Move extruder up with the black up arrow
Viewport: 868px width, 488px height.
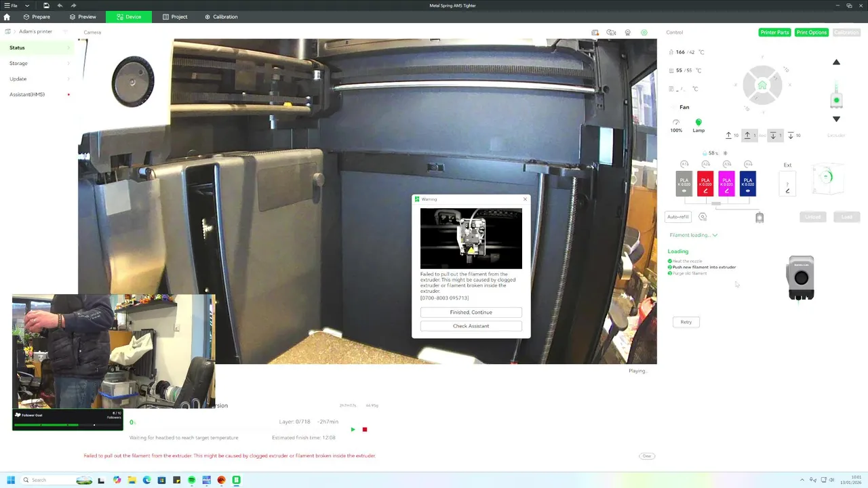(x=836, y=62)
